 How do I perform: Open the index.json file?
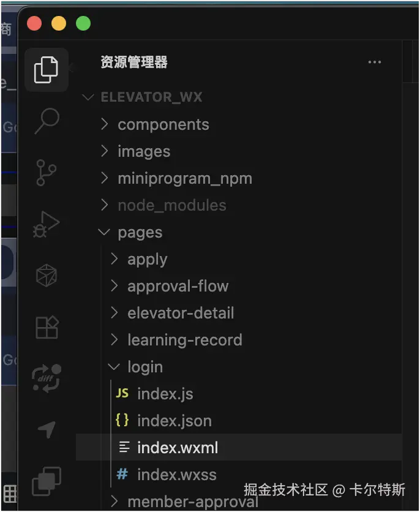[x=174, y=421]
